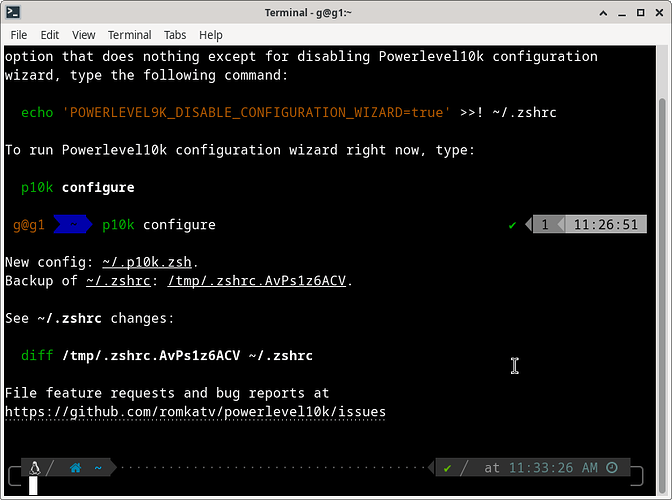672x500 pixels.
Task: Click the window title 'Terminal - g@g1:~'
Action: pos(308,12)
